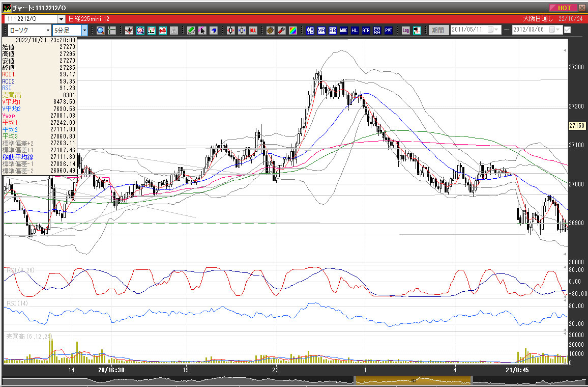Toggle the ATR indicator

point(366,31)
